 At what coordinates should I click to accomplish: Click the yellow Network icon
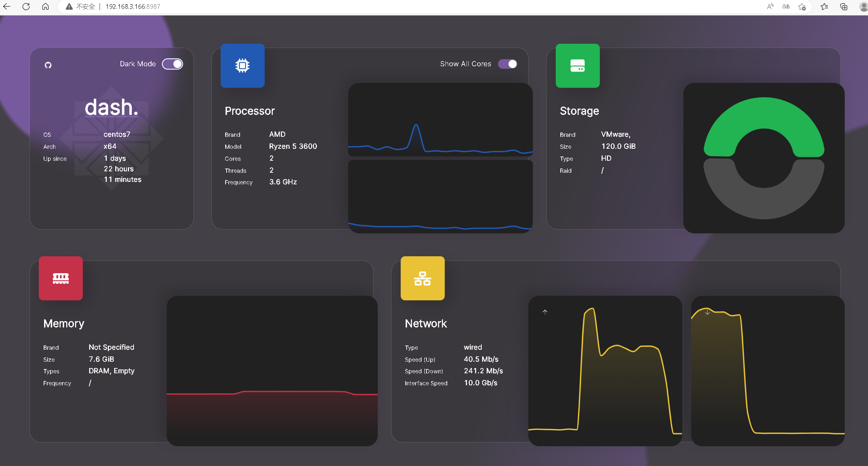(423, 278)
